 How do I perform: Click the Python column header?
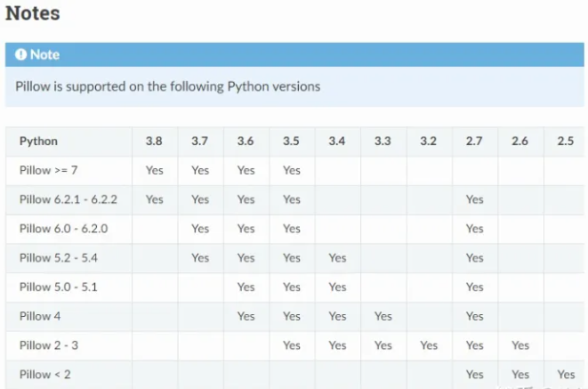click(x=38, y=142)
